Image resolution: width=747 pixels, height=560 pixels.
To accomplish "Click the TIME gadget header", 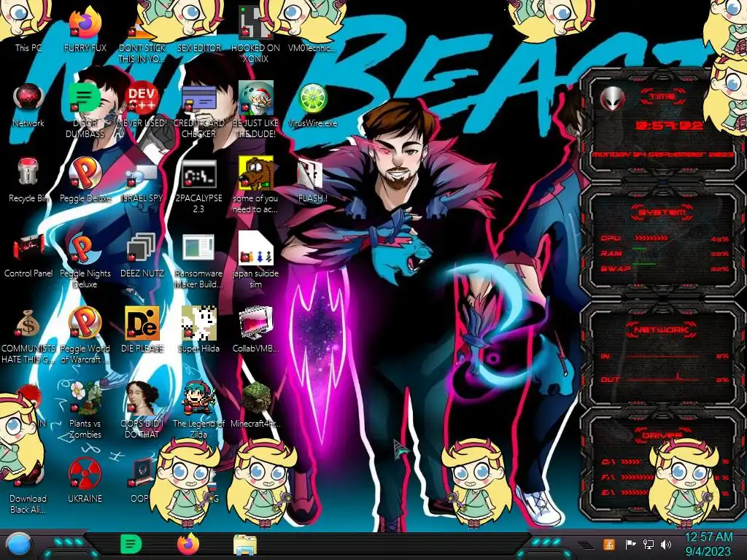I will pos(662,97).
